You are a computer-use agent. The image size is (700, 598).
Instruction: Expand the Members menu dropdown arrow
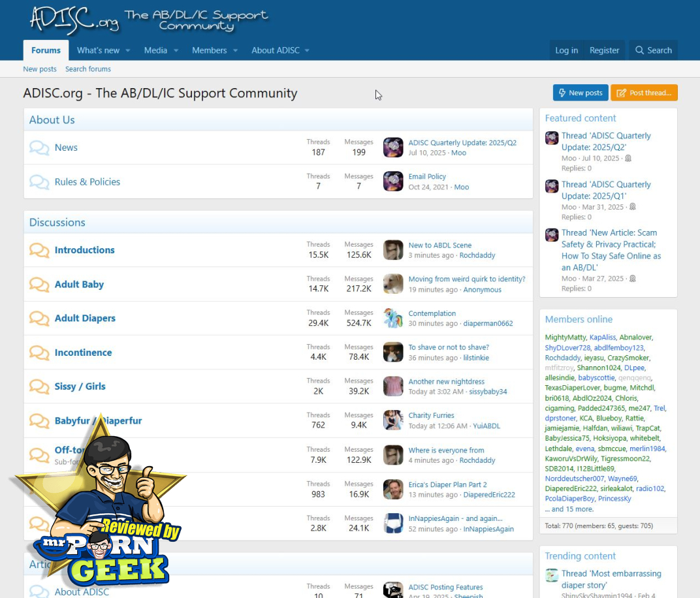pyautogui.click(x=235, y=51)
